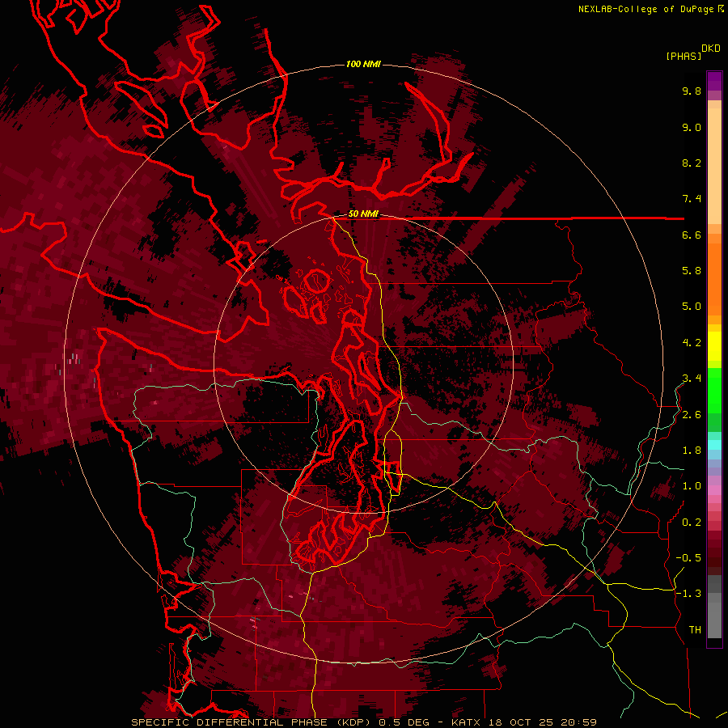The width and height of the screenshot is (728, 728).
Task: Click the NEXLAB-College of DuPage title text
Action: [647, 9]
